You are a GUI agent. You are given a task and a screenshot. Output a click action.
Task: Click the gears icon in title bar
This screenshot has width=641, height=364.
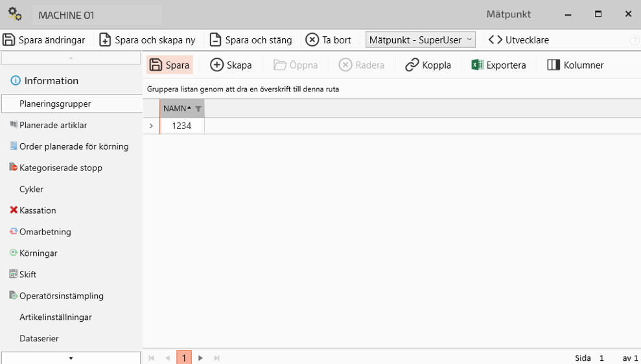coord(14,14)
